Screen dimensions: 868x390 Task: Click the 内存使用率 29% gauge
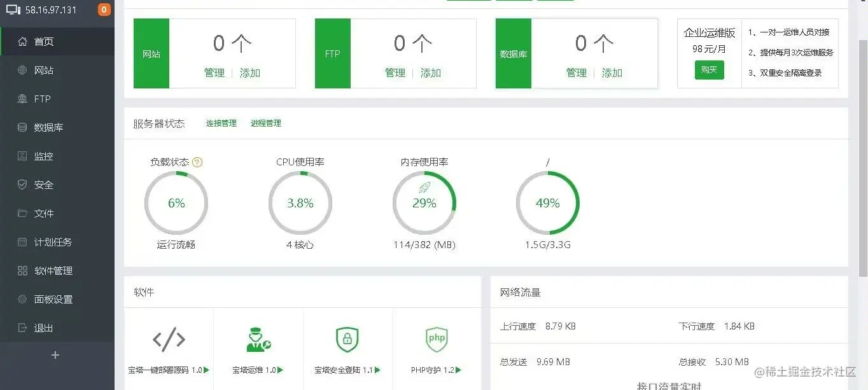pyautogui.click(x=424, y=203)
